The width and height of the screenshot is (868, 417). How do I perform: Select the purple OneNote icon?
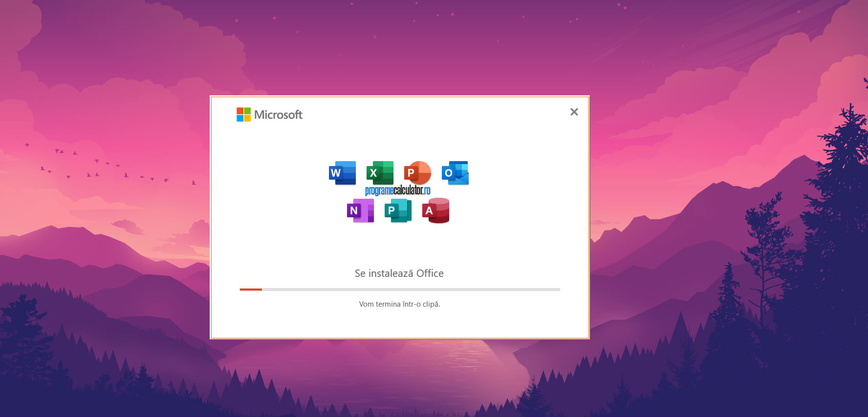coord(360,210)
